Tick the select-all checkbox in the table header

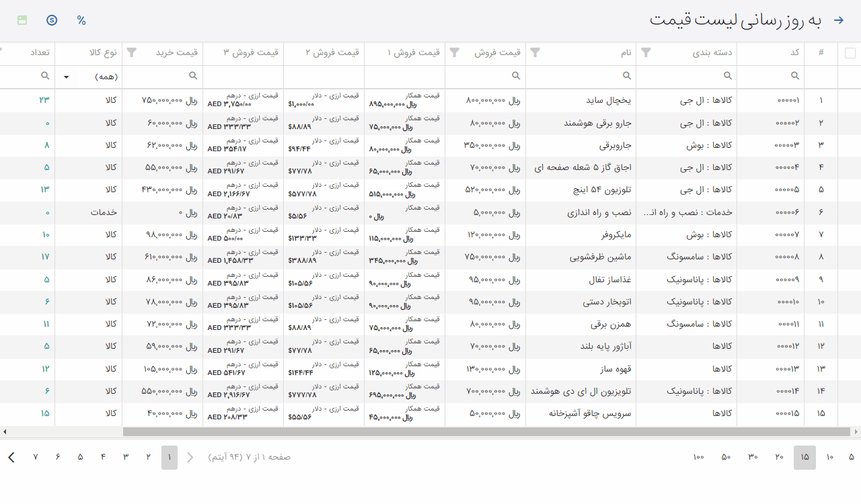coord(850,53)
